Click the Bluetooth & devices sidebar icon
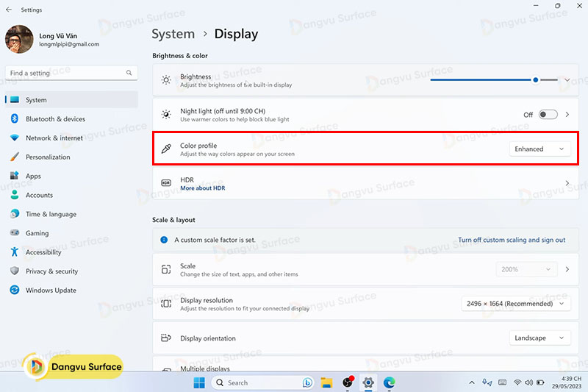Screen dimensions: 588x392 point(14,119)
